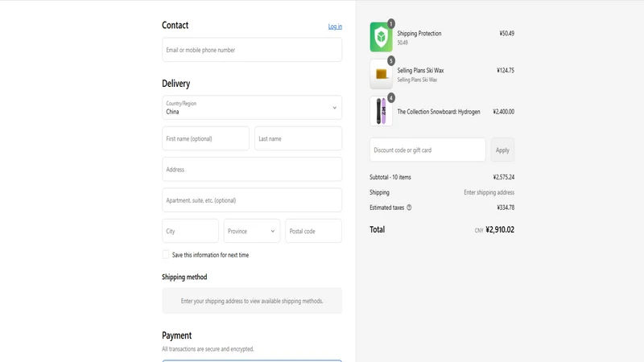The height and width of the screenshot is (362, 644).
Task: Focus the Email or mobile phone number field
Action: (x=252, y=50)
